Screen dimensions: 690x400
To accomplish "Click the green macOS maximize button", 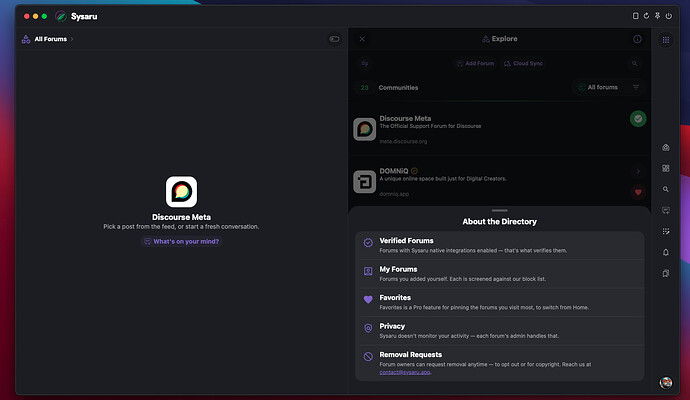I will (x=44, y=16).
